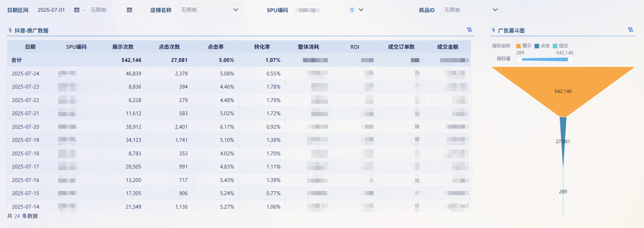Click impressions cell 38,912
Image resolution: width=644 pixels, height=228 pixels.
tap(134, 127)
